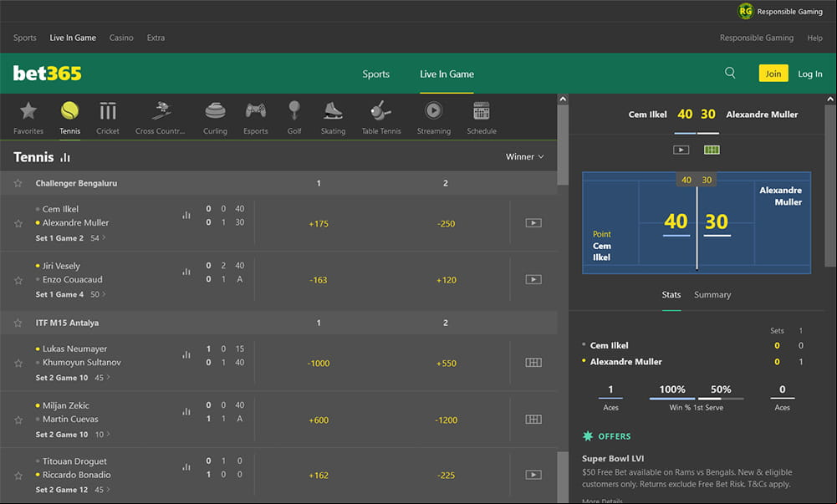Screen dimensions: 837x504
Task: Switch to Live In Game green header tab
Action: 447,74
